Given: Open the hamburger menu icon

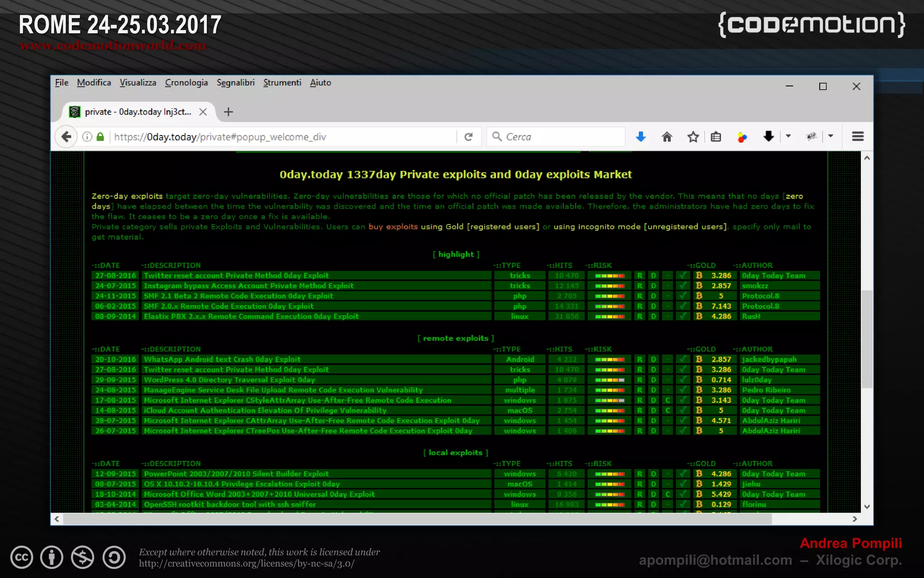Looking at the screenshot, I should pyautogui.click(x=858, y=136).
